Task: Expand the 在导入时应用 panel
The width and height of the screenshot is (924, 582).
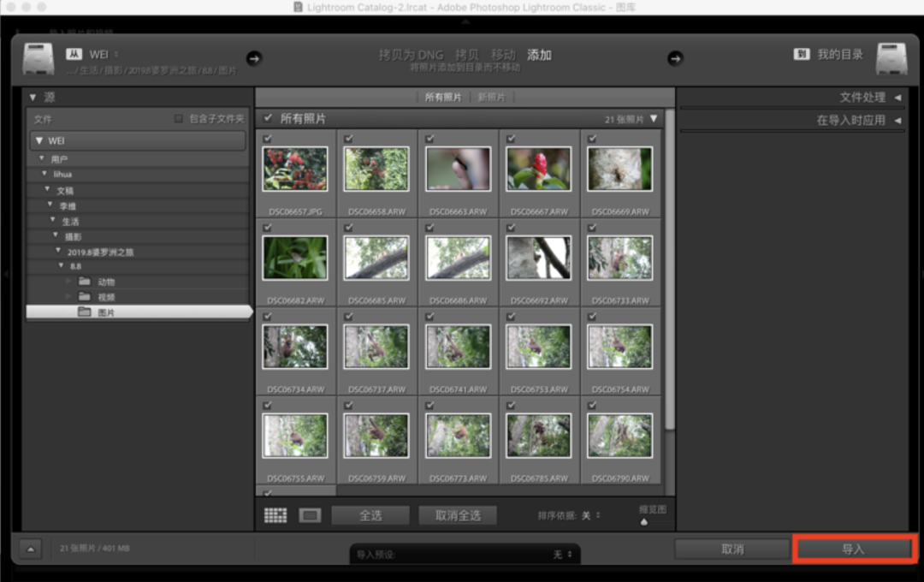Action: [x=897, y=121]
